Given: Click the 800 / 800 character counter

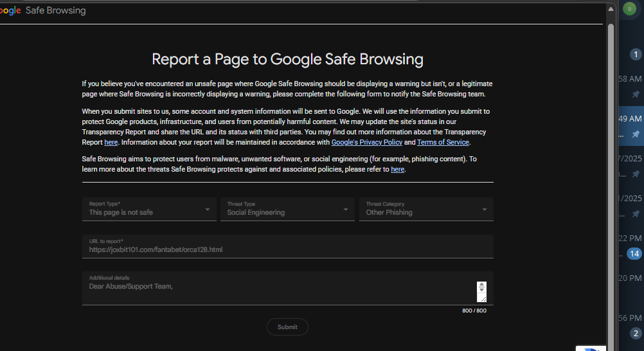Looking at the screenshot, I should (x=474, y=310).
